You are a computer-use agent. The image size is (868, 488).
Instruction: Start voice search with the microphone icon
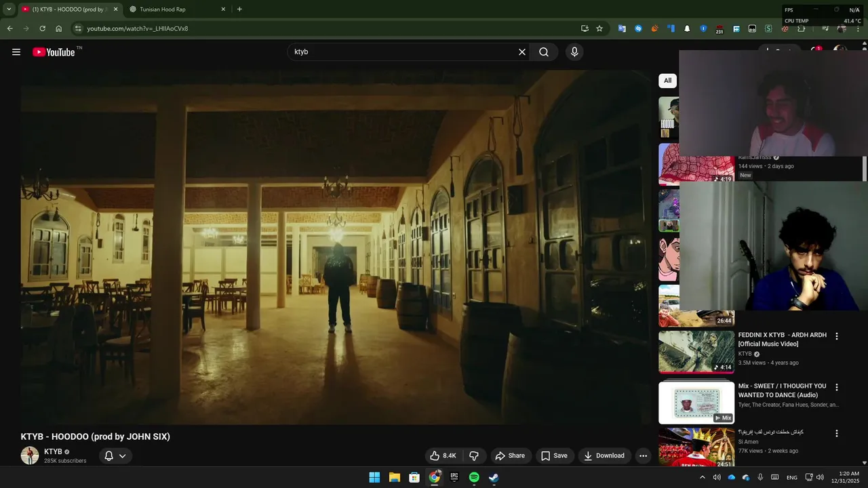point(574,52)
